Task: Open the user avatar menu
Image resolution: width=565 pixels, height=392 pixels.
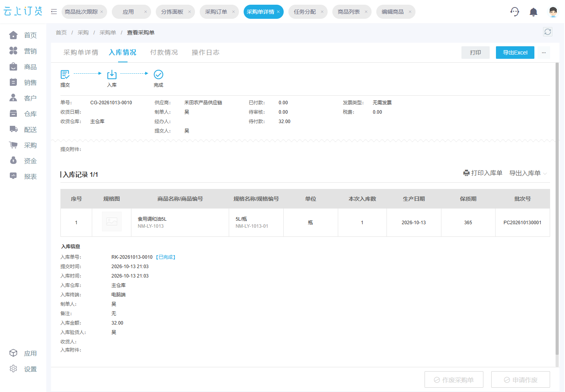Action: click(553, 12)
